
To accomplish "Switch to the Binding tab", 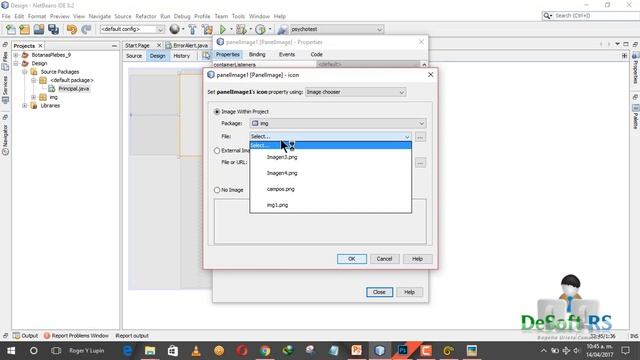I will (257, 54).
